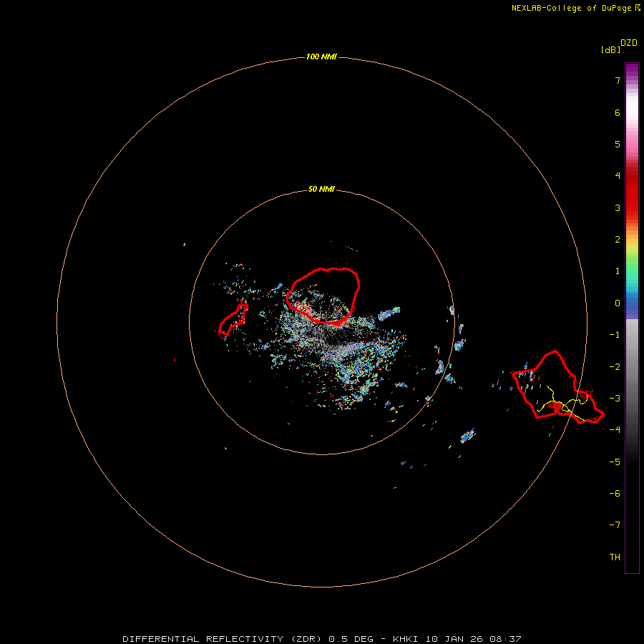
Task: Click the red band of the color bar
Action: point(632,193)
